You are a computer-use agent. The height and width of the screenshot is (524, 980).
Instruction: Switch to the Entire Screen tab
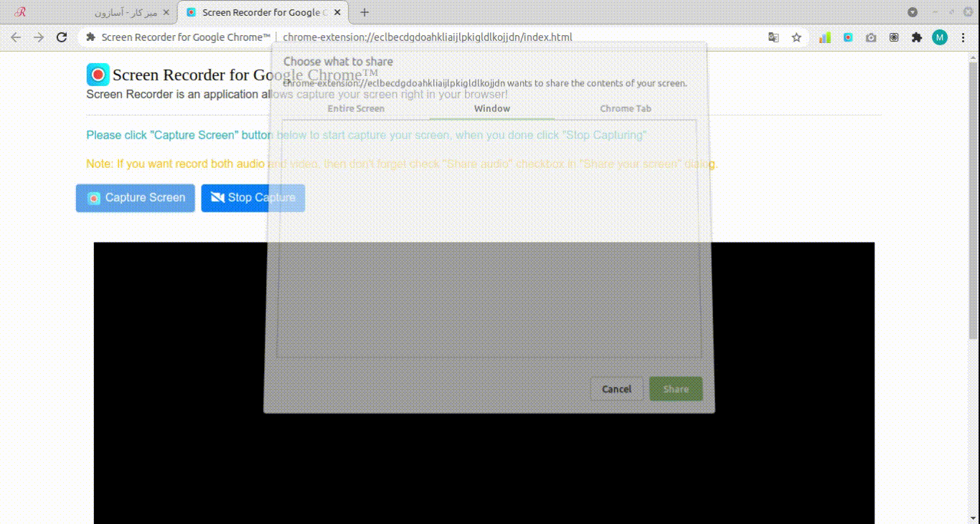356,108
